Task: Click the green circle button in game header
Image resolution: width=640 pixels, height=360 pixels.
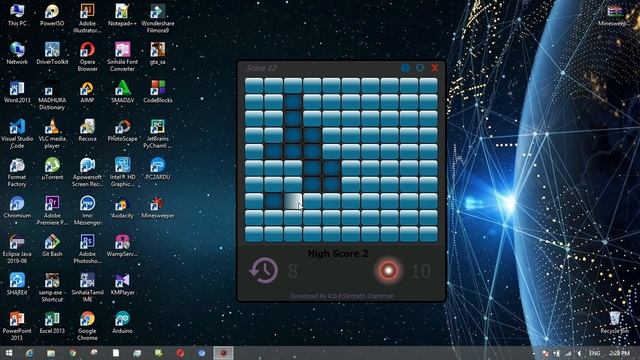Action: pos(420,68)
